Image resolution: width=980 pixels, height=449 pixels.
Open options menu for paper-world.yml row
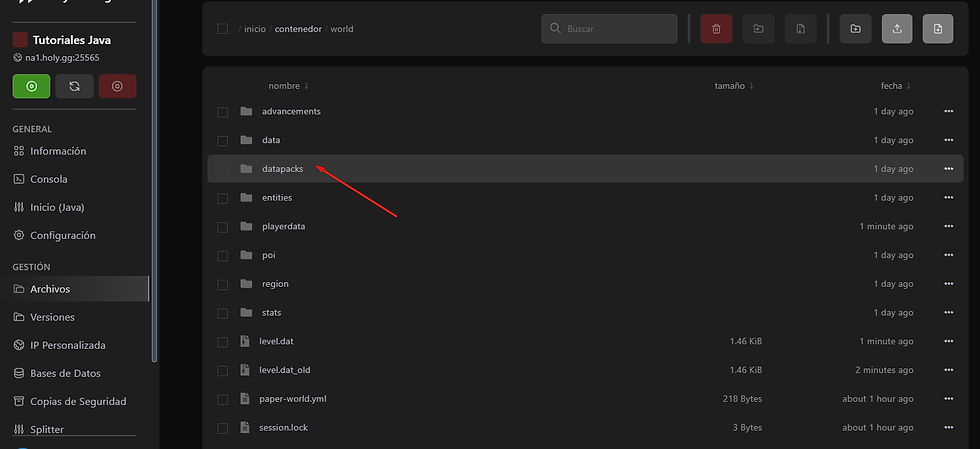coord(949,399)
